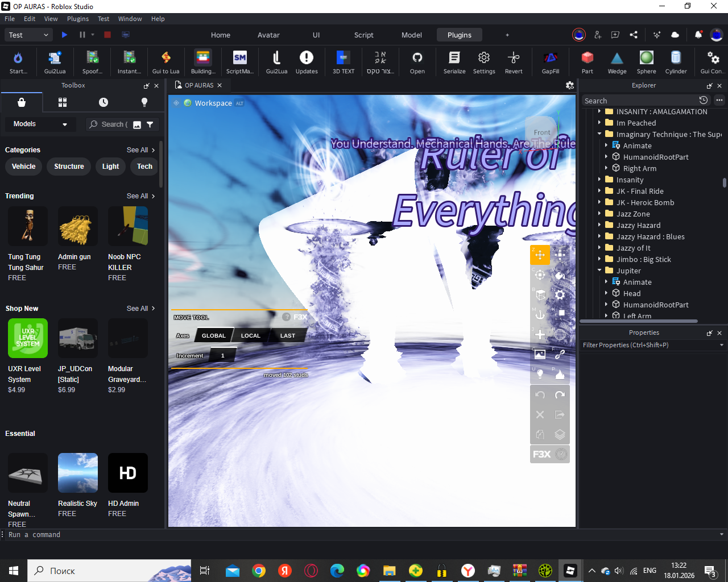The width and height of the screenshot is (728, 582).
Task: Select the F3X Rotate tool
Action: 540,275
